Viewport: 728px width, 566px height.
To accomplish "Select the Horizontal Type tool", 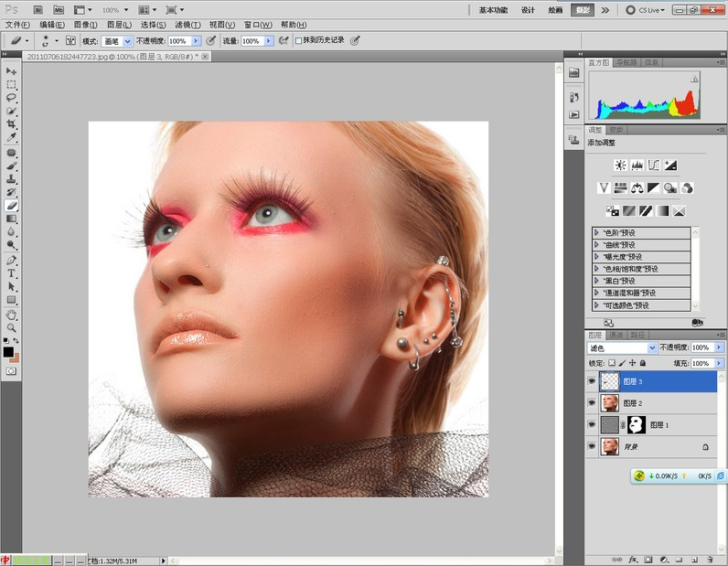I will (12, 273).
